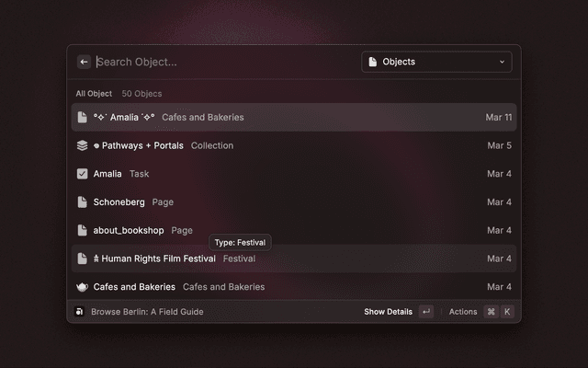This screenshot has height=368, width=588.
Task: Click the Pathways + Portals collection stack icon
Action: 83,145
